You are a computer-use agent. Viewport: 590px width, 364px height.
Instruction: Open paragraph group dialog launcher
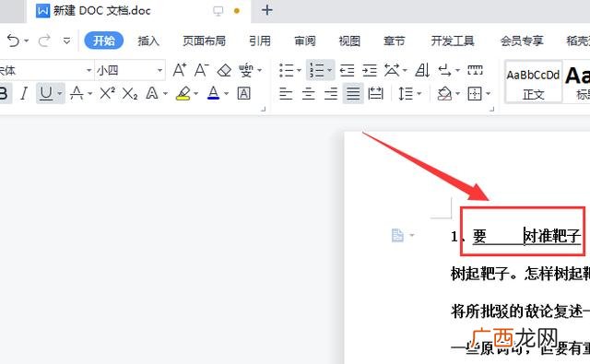point(491,110)
